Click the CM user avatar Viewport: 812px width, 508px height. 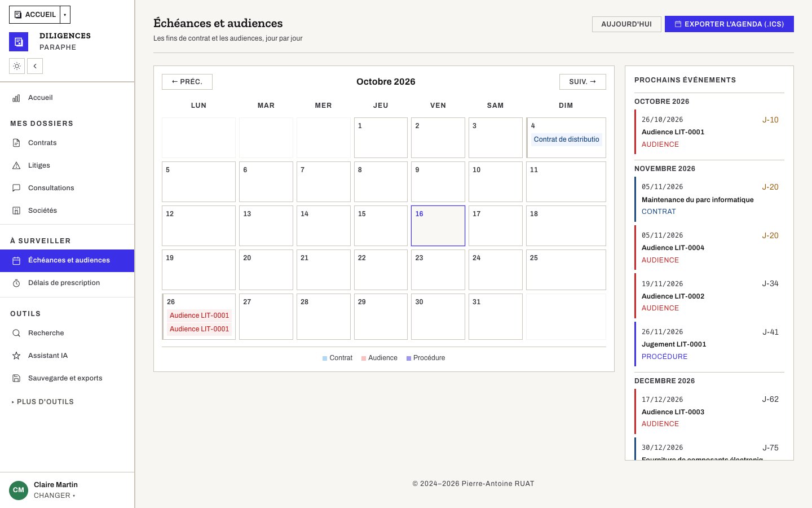point(19,490)
